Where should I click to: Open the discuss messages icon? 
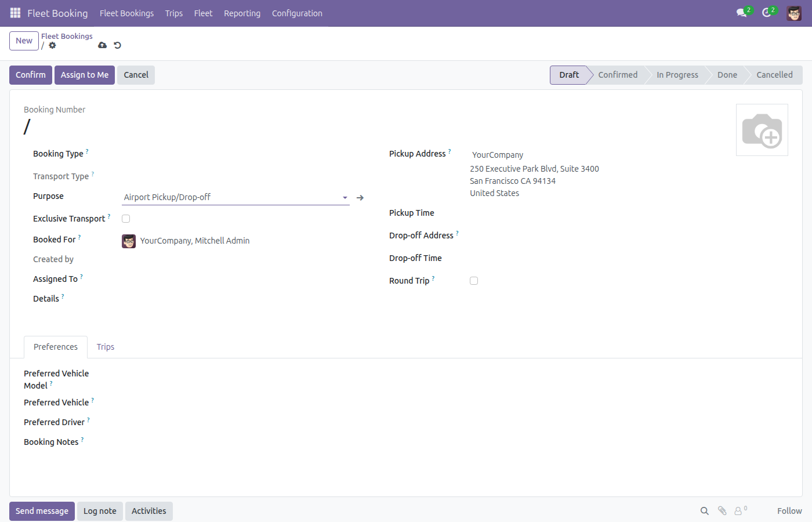click(x=741, y=13)
